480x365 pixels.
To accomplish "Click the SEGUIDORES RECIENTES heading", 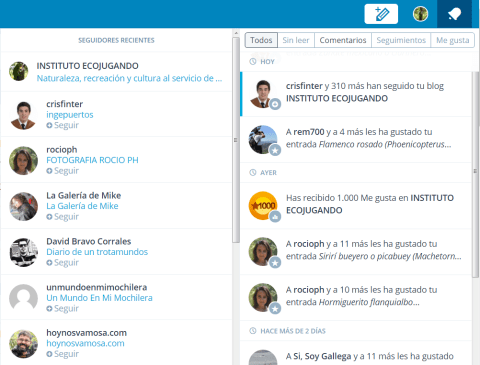I will coord(116,40).
